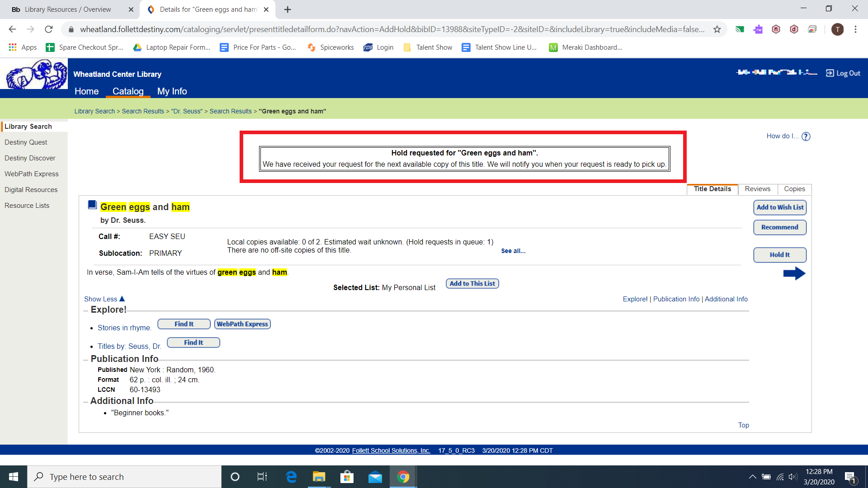
Task: Collapse details with Show Less
Action: tap(104, 299)
